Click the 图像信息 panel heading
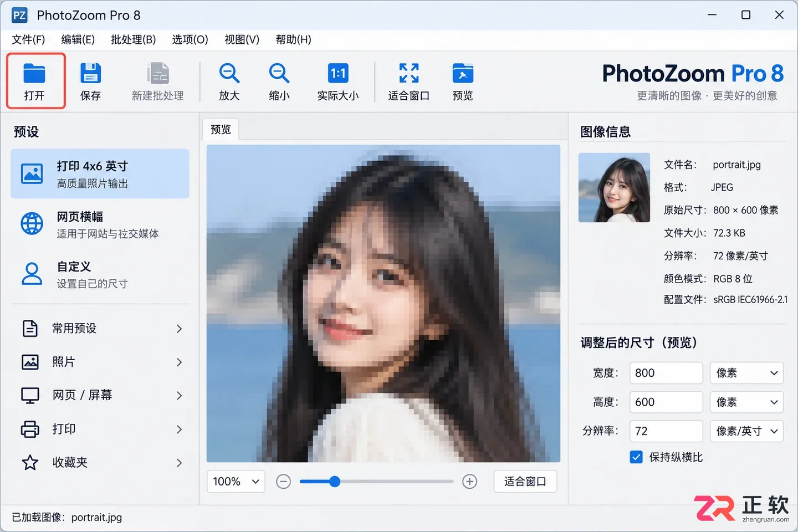The height and width of the screenshot is (532, 798). (x=605, y=132)
